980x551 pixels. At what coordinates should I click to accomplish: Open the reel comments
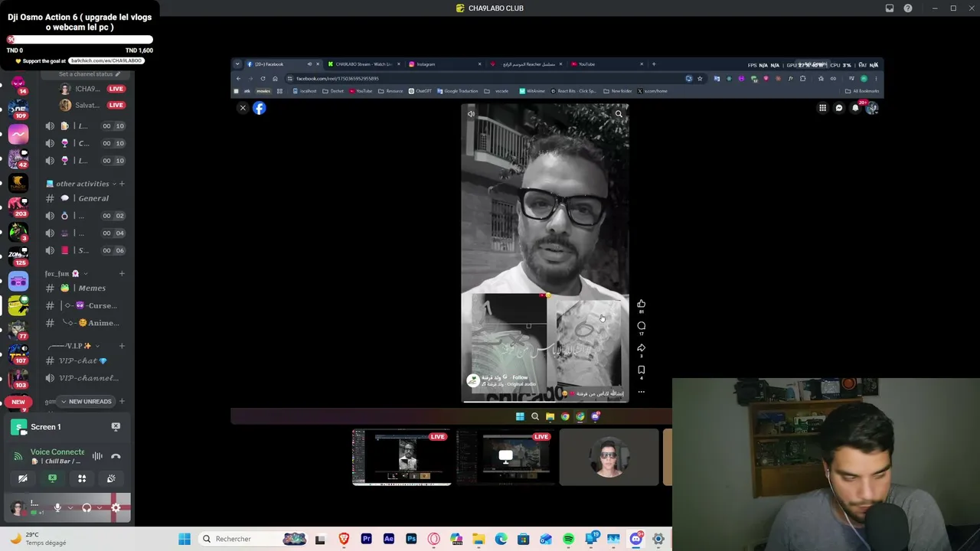(x=641, y=326)
